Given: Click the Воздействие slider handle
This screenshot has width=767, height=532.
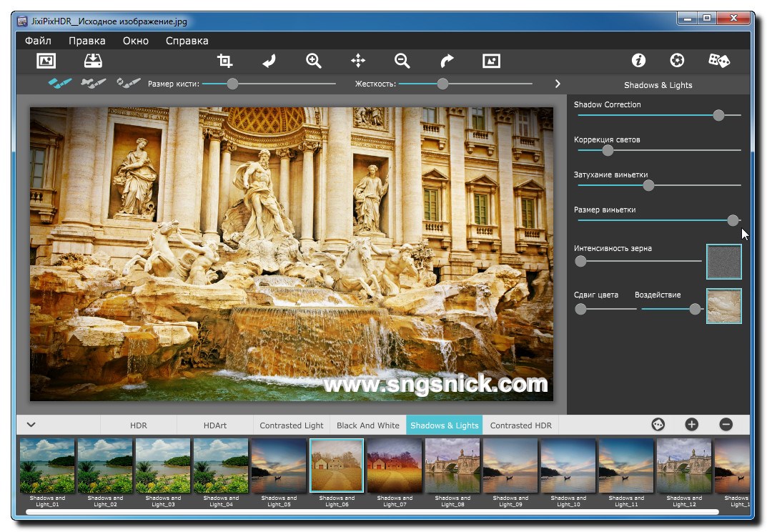Looking at the screenshot, I should (695, 309).
